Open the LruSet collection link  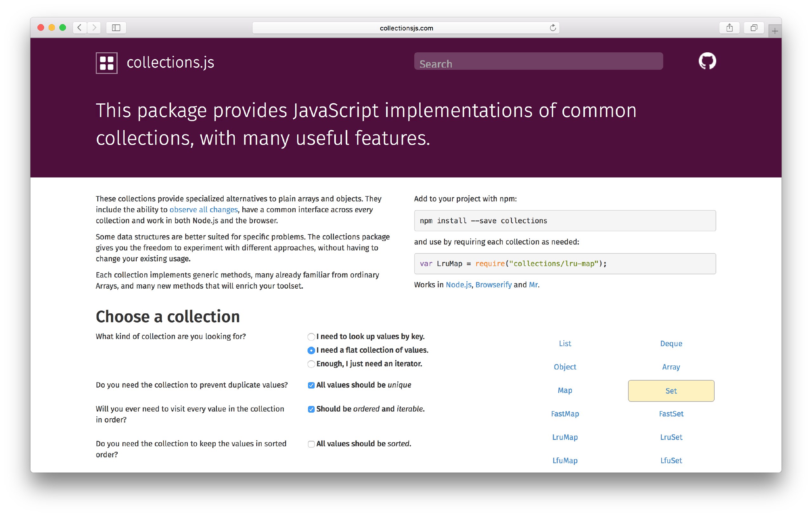tap(671, 437)
